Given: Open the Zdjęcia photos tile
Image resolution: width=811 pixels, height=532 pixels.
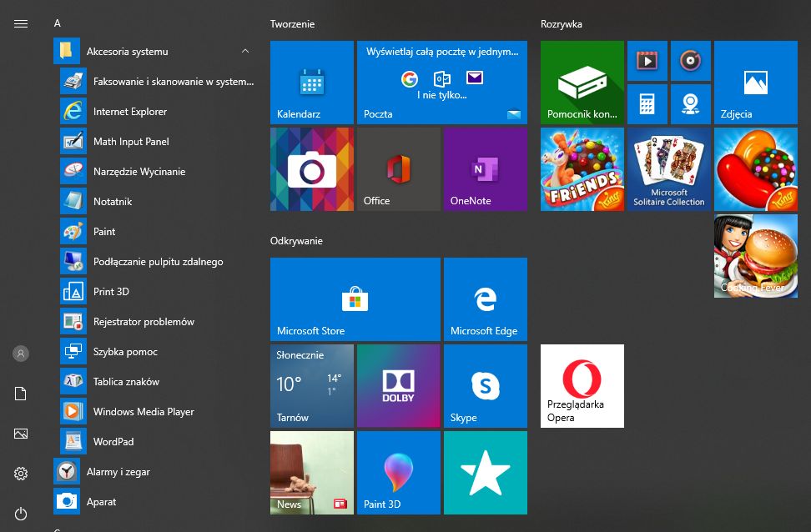Looking at the screenshot, I should [x=756, y=83].
